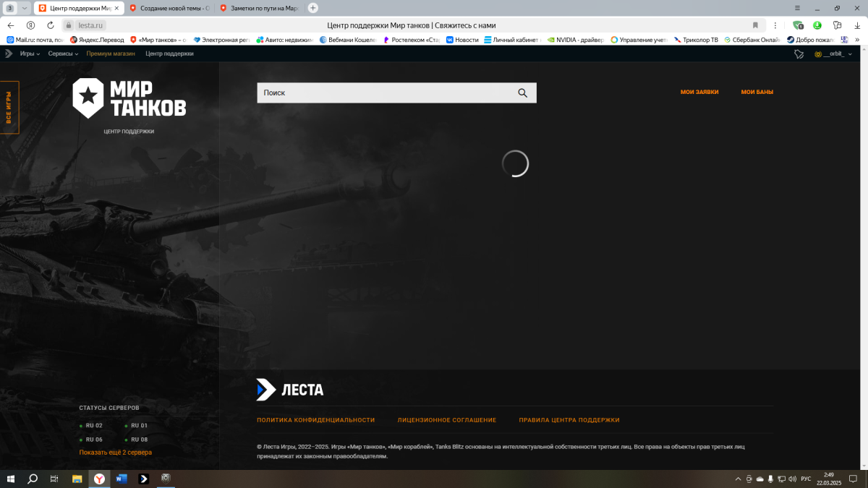Click the Леста footer logo
This screenshot has height=488, width=868.
289,390
